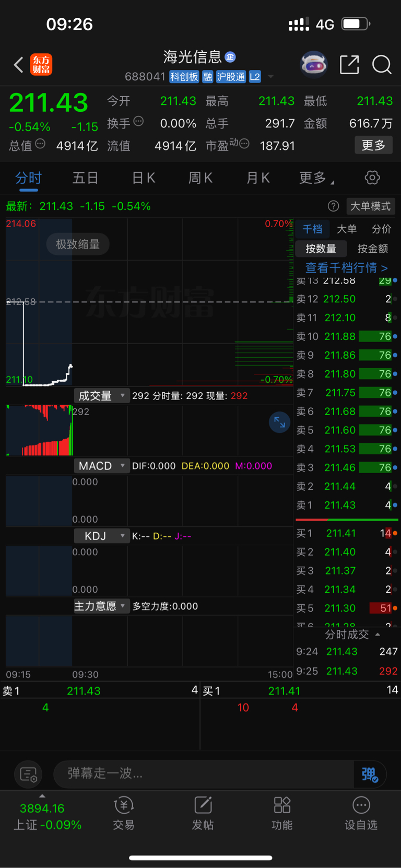The width and height of the screenshot is (401, 868).
Task: Open 功能 functions icon
Action: [x=282, y=814]
